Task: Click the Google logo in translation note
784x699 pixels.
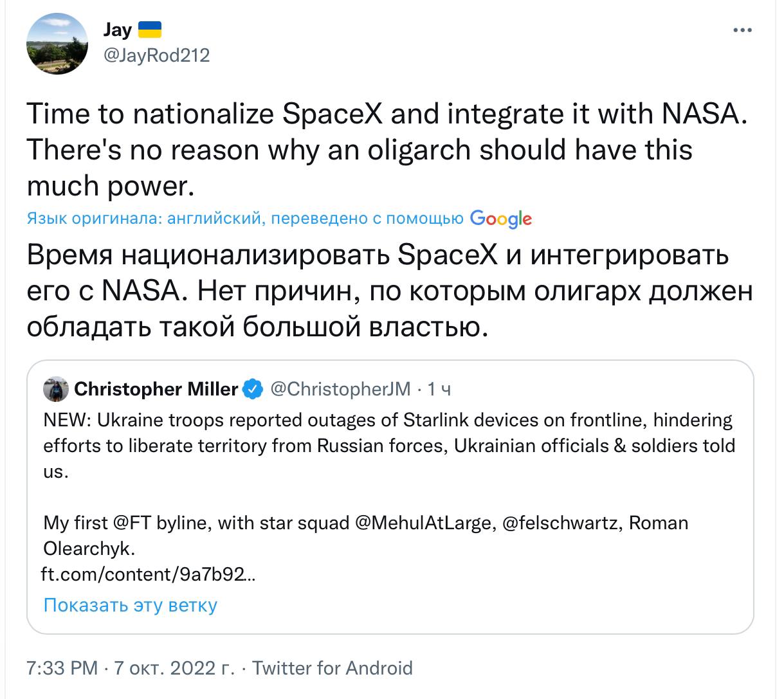Action: click(x=501, y=219)
